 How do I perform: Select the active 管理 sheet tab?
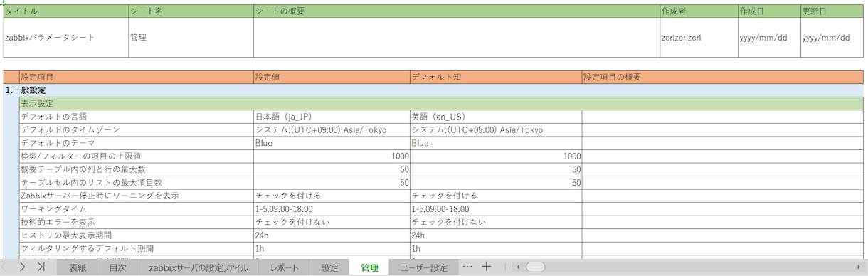pyautogui.click(x=369, y=267)
